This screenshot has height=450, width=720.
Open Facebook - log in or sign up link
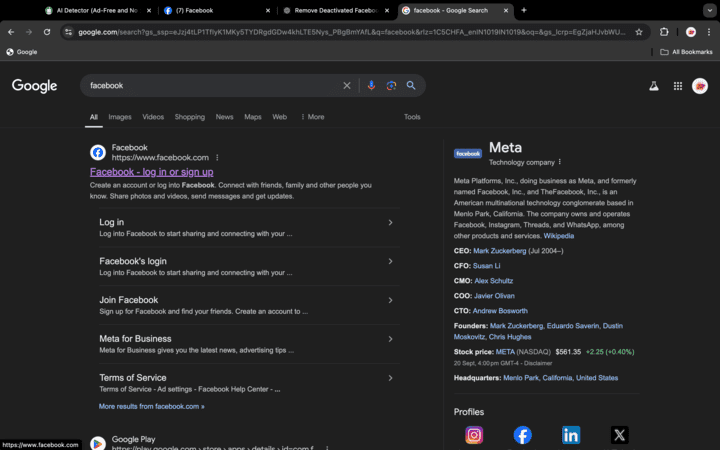tap(152, 172)
